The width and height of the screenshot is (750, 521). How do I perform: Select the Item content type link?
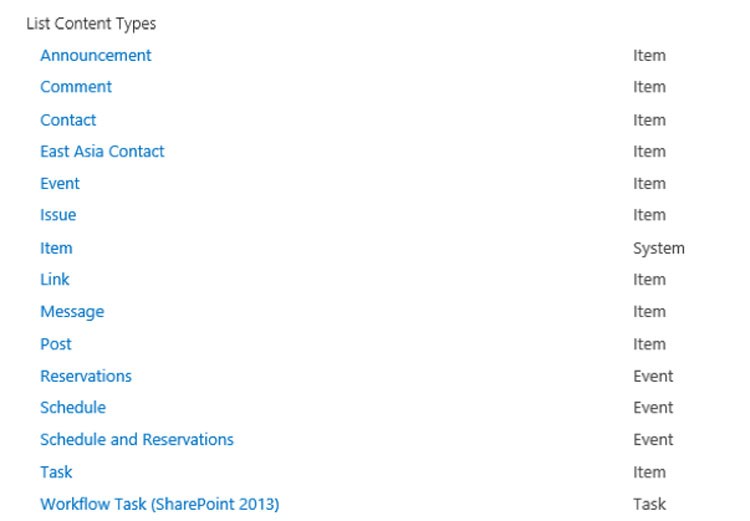tap(56, 248)
